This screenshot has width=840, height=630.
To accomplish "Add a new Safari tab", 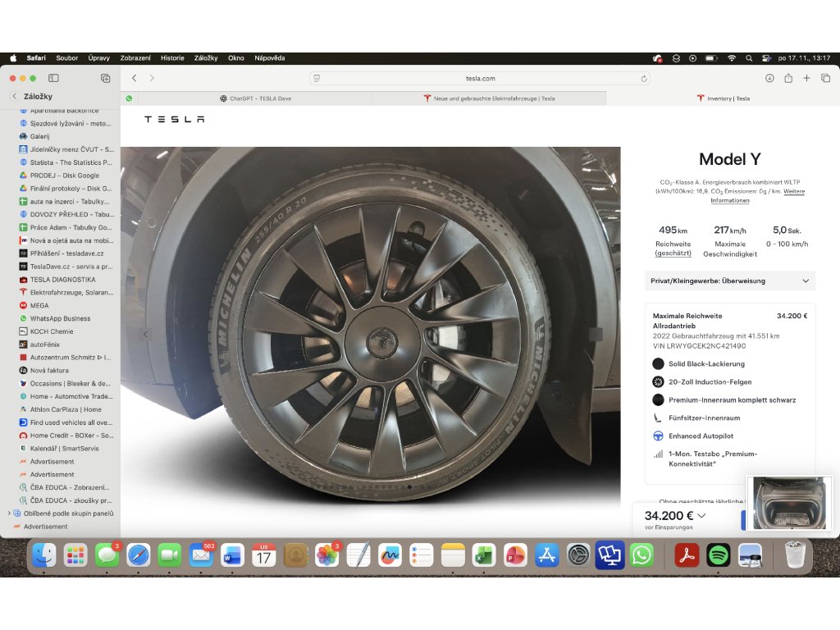I will click(x=806, y=78).
